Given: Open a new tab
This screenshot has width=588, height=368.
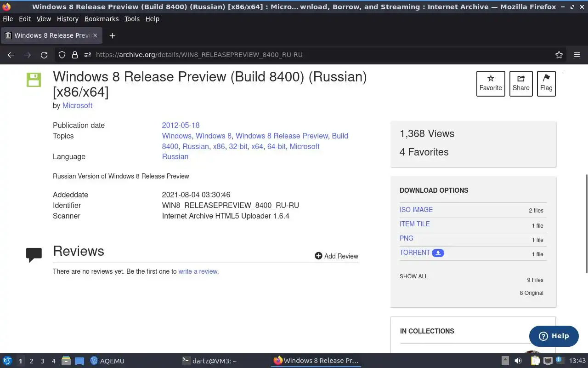Looking at the screenshot, I should tap(112, 35).
